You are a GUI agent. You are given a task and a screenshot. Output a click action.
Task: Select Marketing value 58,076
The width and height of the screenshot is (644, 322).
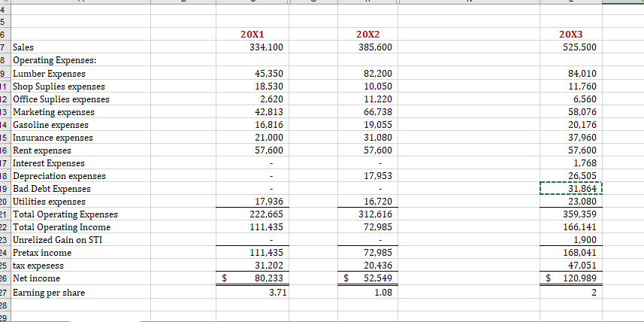coord(570,112)
